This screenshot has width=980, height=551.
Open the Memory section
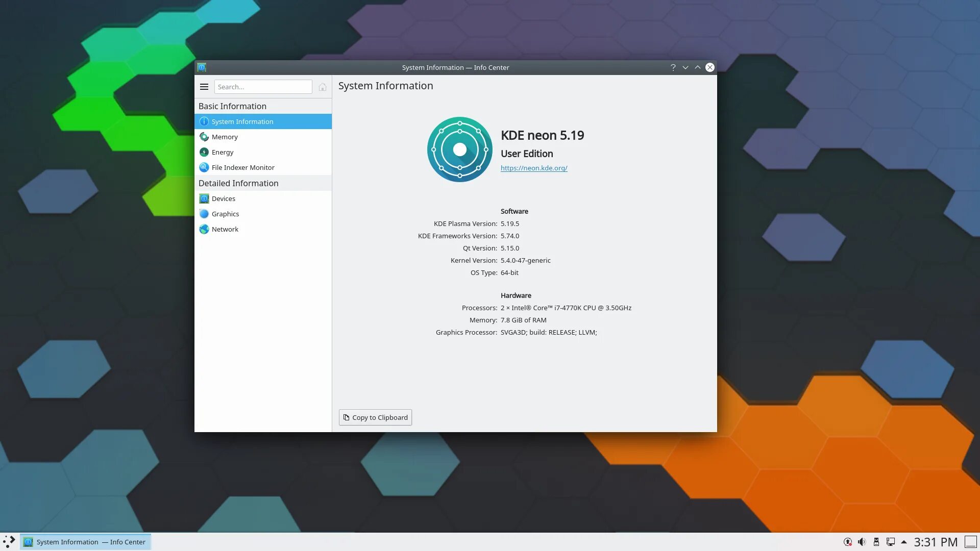(263, 137)
